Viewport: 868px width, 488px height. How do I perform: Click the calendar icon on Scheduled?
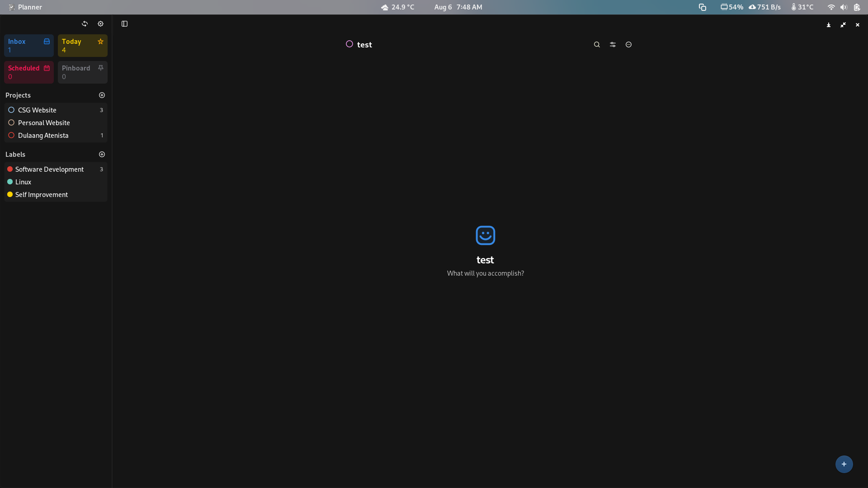[47, 68]
